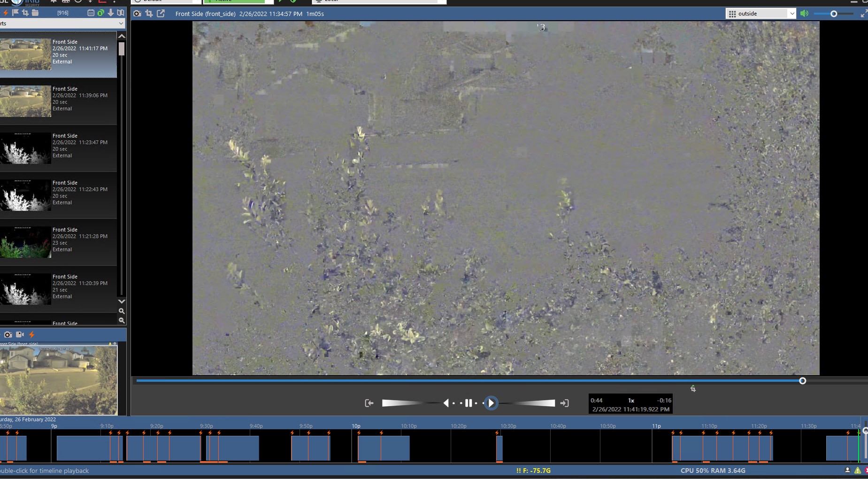
Task: Jump to the next clip icon
Action: tap(564, 403)
